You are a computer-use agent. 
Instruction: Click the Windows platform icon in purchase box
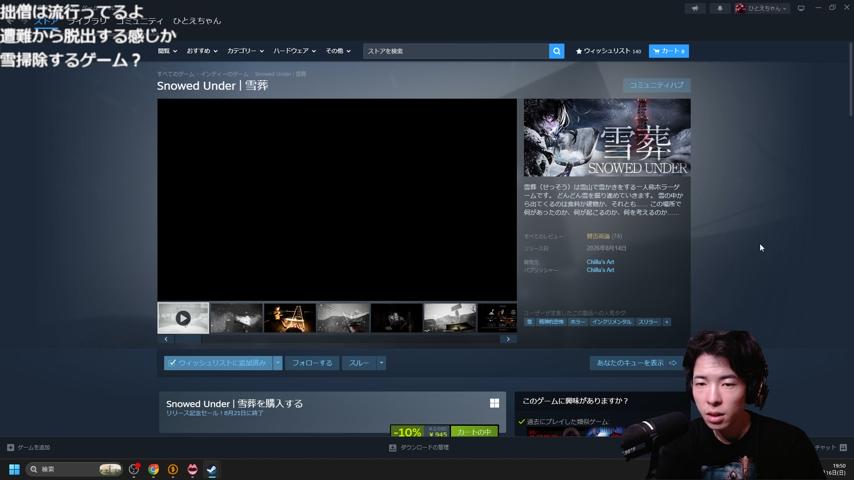(494, 403)
